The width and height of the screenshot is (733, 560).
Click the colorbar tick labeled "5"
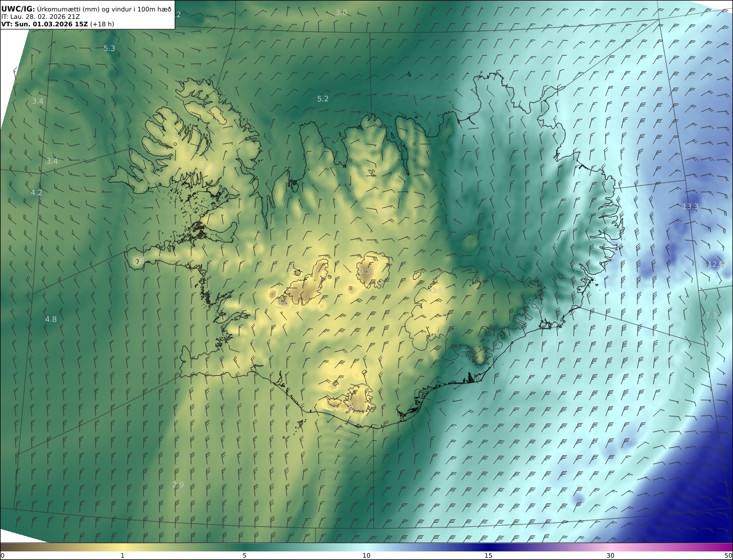tap(245, 555)
